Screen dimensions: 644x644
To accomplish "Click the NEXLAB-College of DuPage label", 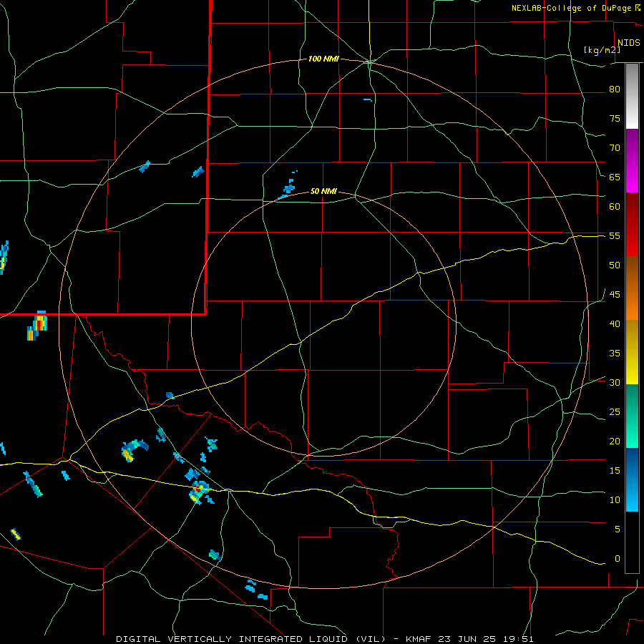I will [x=573, y=8].
